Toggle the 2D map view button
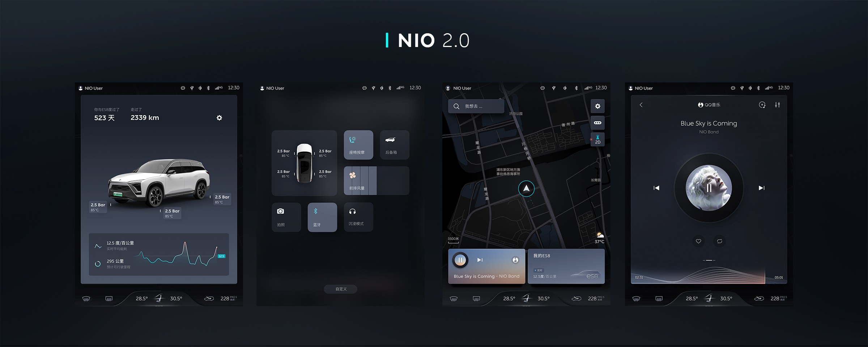 click(597, 140)
